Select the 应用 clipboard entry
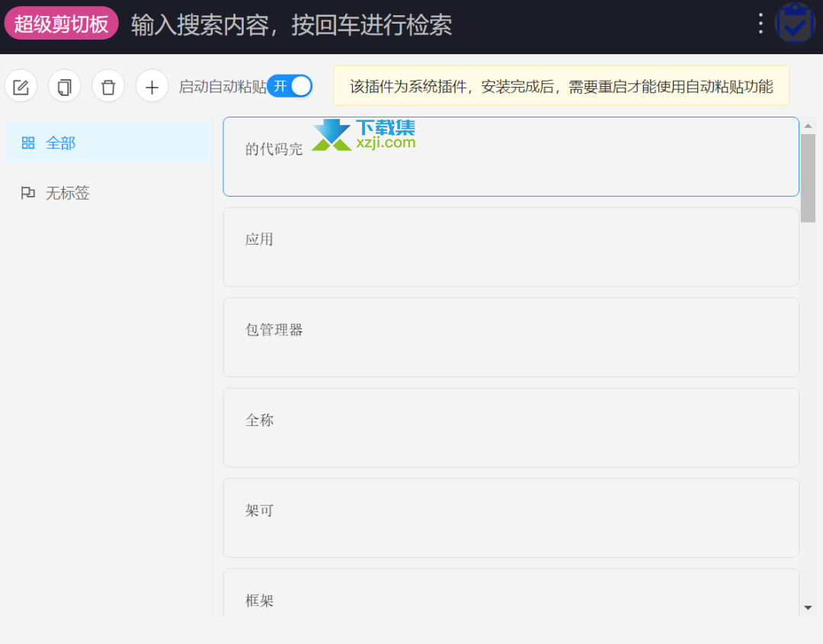Screen dimensions: 823x644 [x=511, y=247]
